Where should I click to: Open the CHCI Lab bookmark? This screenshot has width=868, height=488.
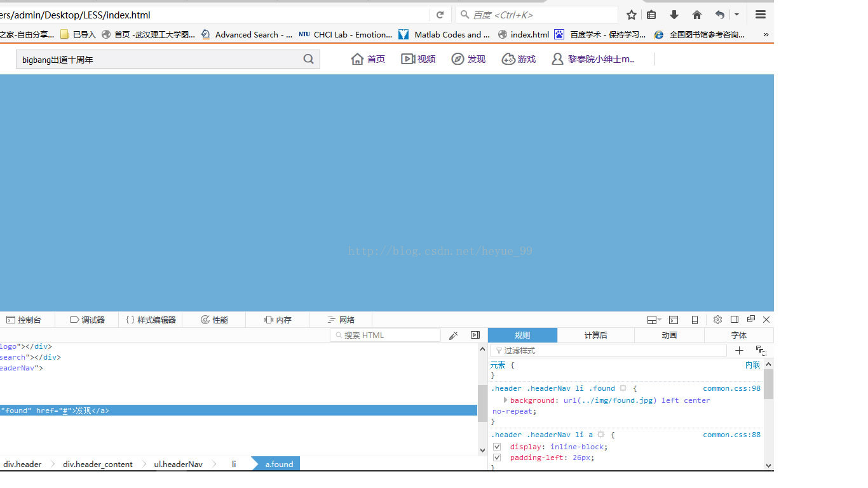coord(345,35)
